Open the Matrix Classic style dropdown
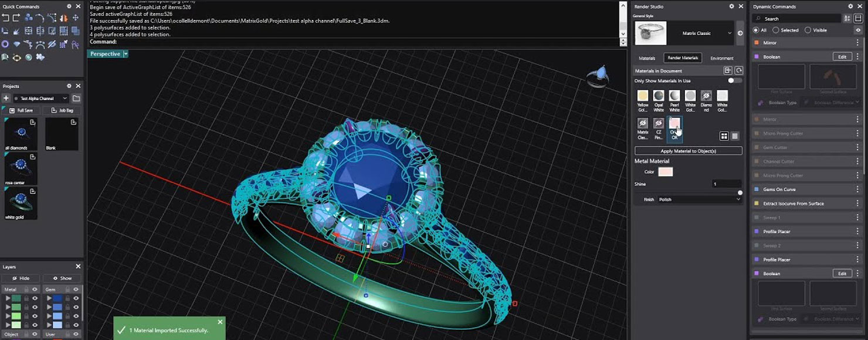Viewport: 868px width, 340px height. coord(730,33)
